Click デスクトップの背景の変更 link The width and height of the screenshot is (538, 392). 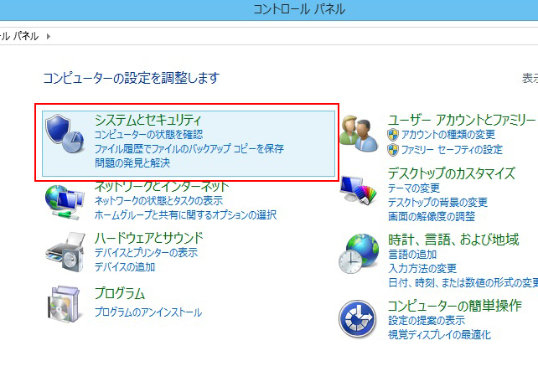pyautogui.click(x=437, y=202)
